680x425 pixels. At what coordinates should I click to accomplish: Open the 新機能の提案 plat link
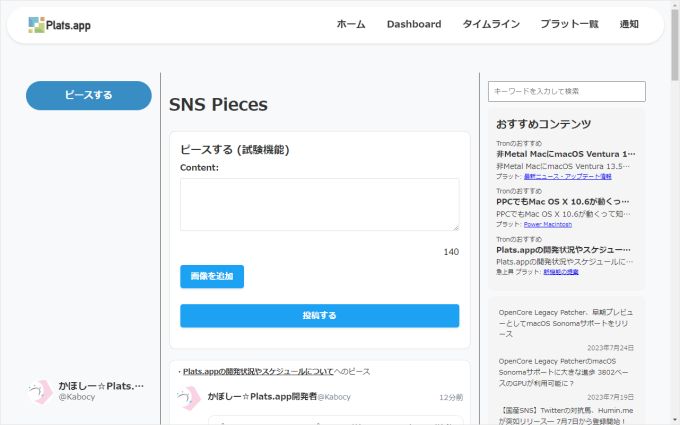[561, 272]
